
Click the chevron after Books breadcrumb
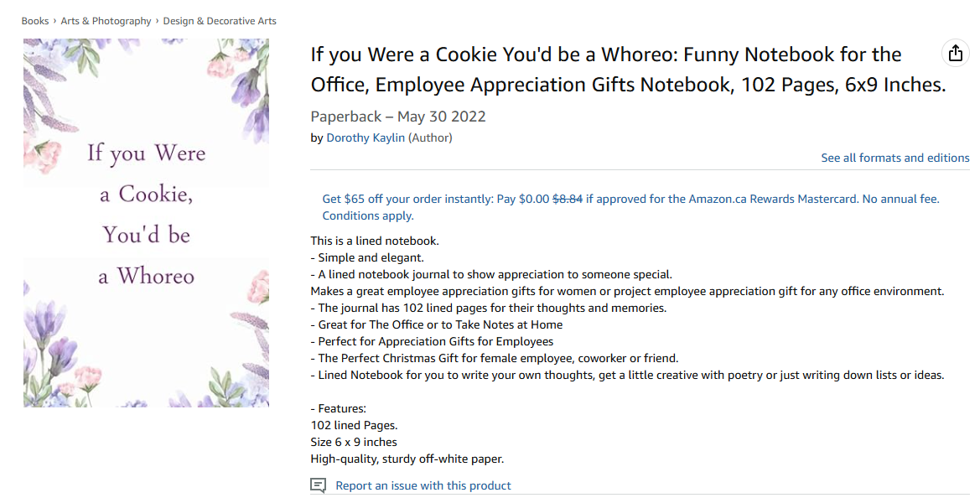pos(54,21)
